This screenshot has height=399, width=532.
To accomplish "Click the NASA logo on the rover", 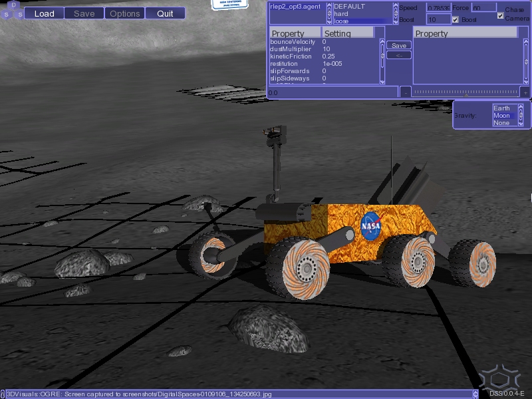I will pyautogui.click(x=371, y=226).
